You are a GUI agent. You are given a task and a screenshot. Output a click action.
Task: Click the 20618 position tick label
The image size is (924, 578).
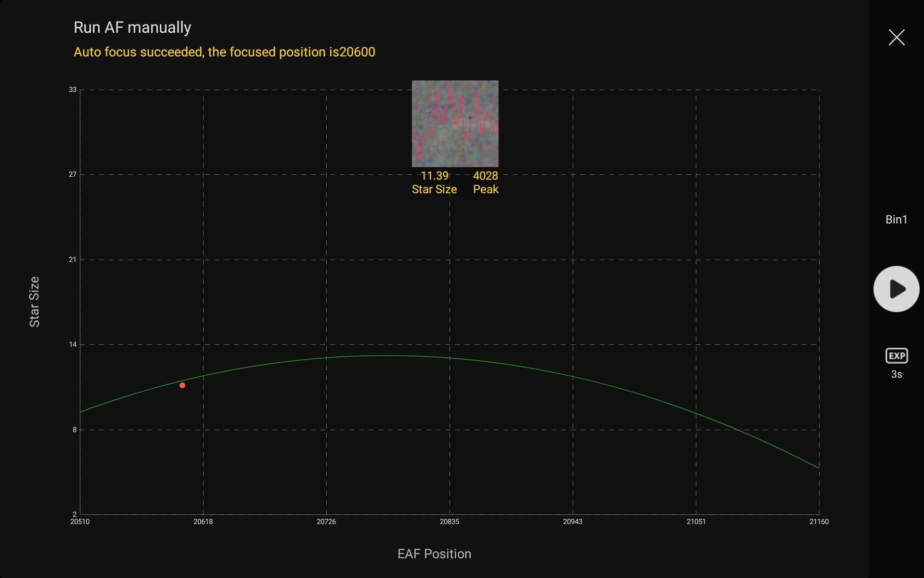[203, 522]
